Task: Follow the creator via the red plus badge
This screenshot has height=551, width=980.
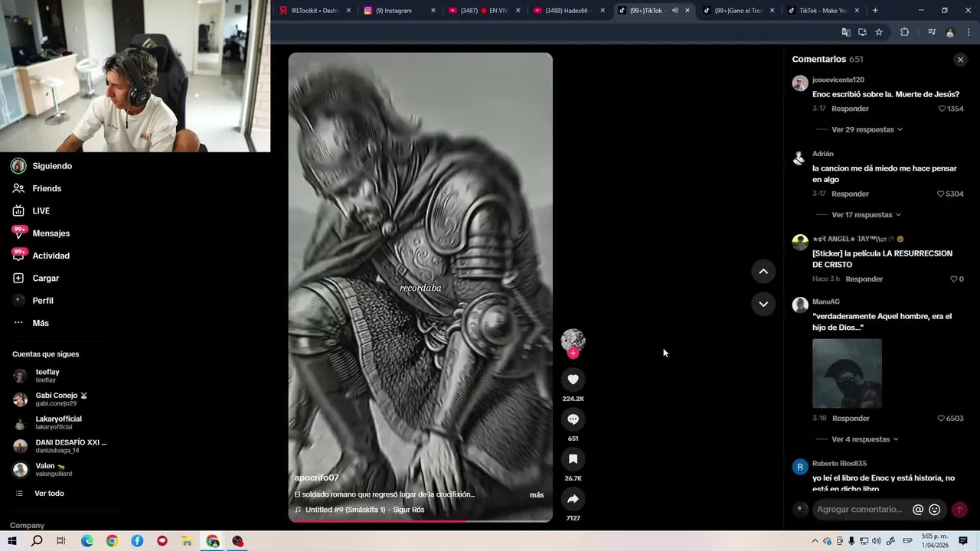Action: point(573,354)
